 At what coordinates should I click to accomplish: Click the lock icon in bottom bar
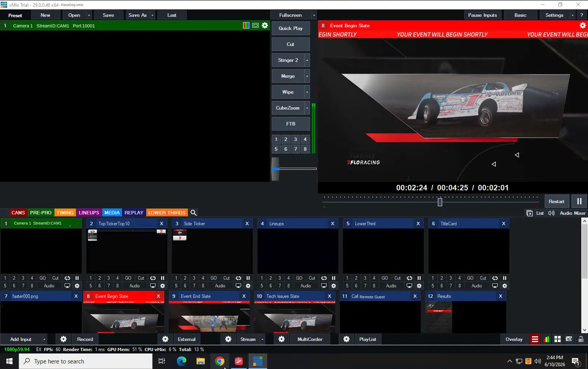[581, 339]
